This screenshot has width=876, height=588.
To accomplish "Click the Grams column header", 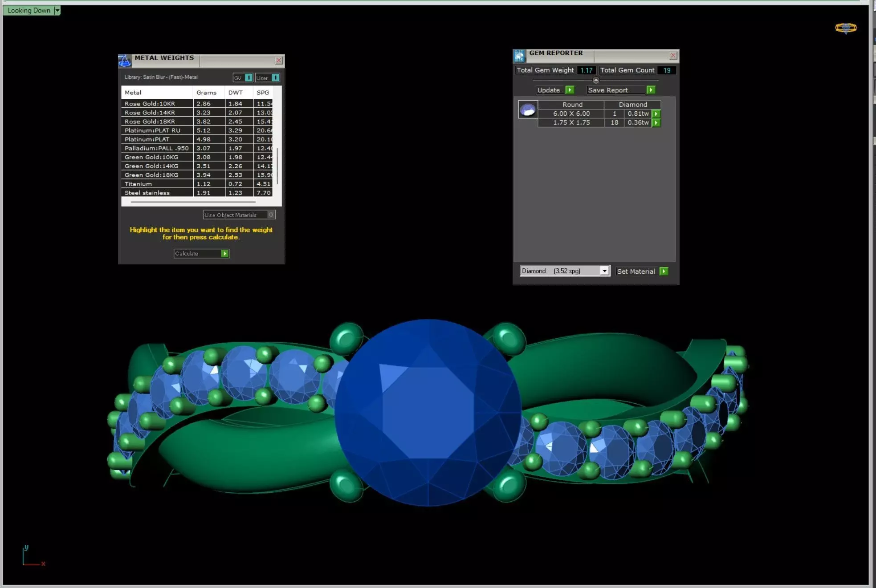I will (206, 93).
